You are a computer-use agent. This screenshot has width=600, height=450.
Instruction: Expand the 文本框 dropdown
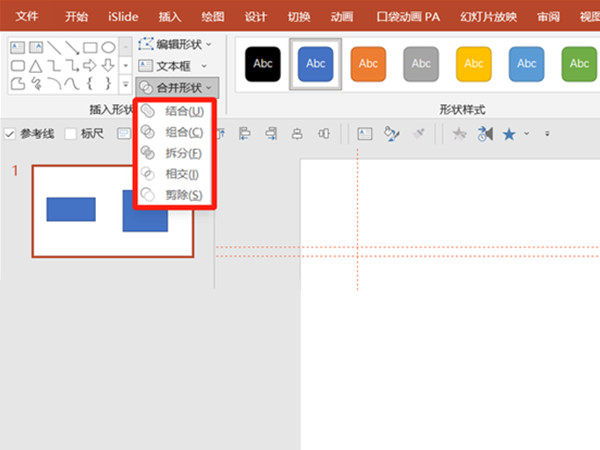[x=172, y=66]
